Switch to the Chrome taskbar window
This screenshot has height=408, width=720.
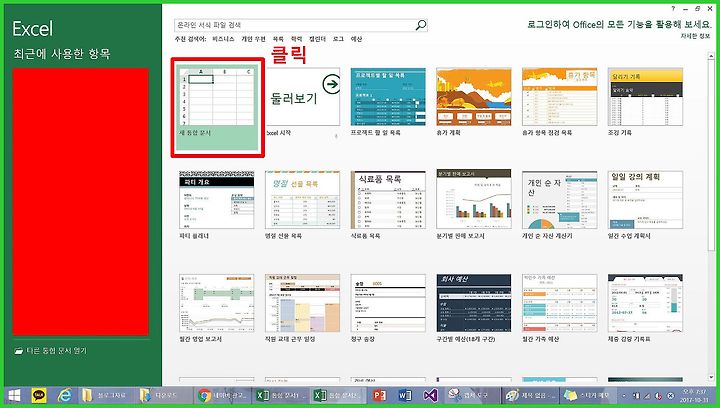(x=223, y=395)
